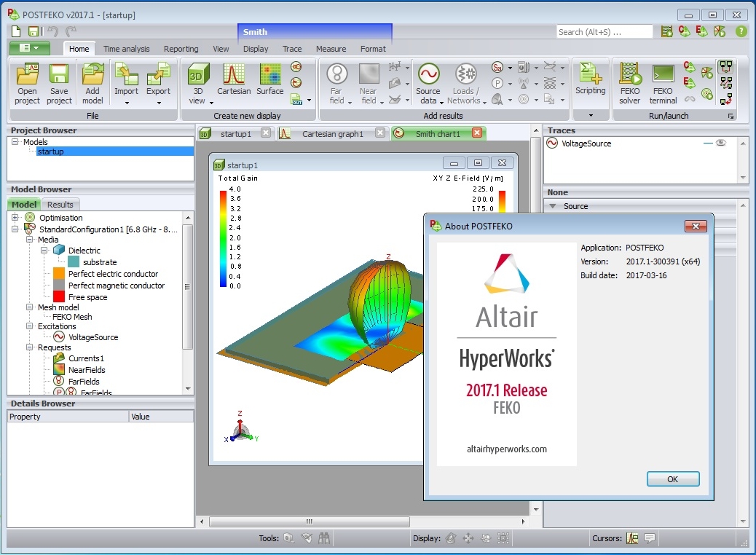Collapse the Requests tree node
The height and width of the screenshot is (555, 756).
point(29,347)
